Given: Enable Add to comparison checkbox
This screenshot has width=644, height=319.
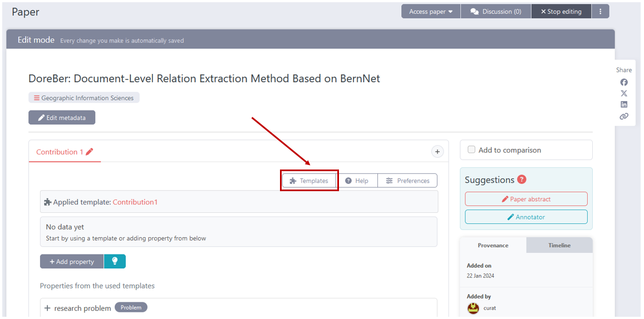Looking at the screenshot, I should [471, 149].
